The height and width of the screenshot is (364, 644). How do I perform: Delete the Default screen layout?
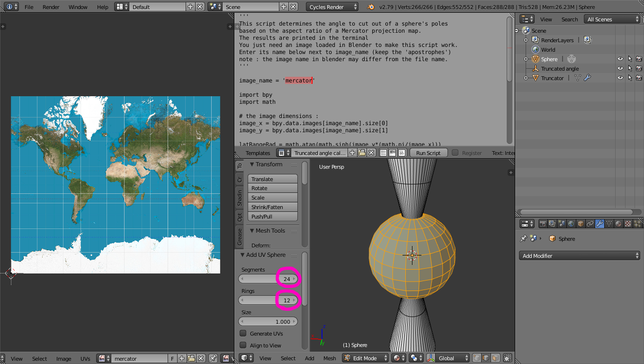[x=200, y=7]
